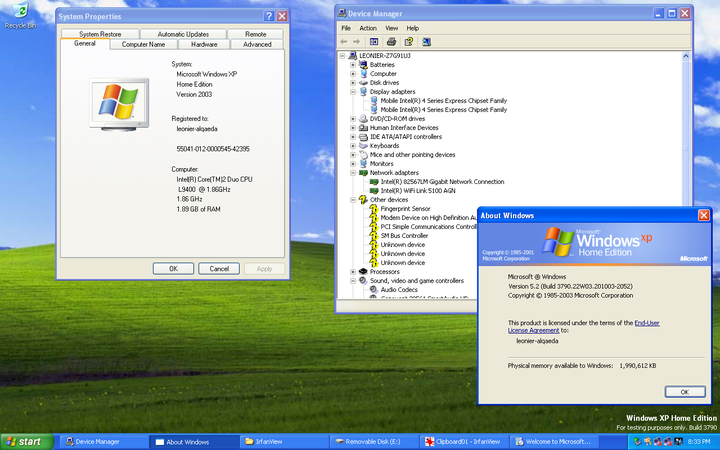Select the SM Bus Controller warning icon
The height and width of the screenshot is (450, 720).
(x=374, y=236)
